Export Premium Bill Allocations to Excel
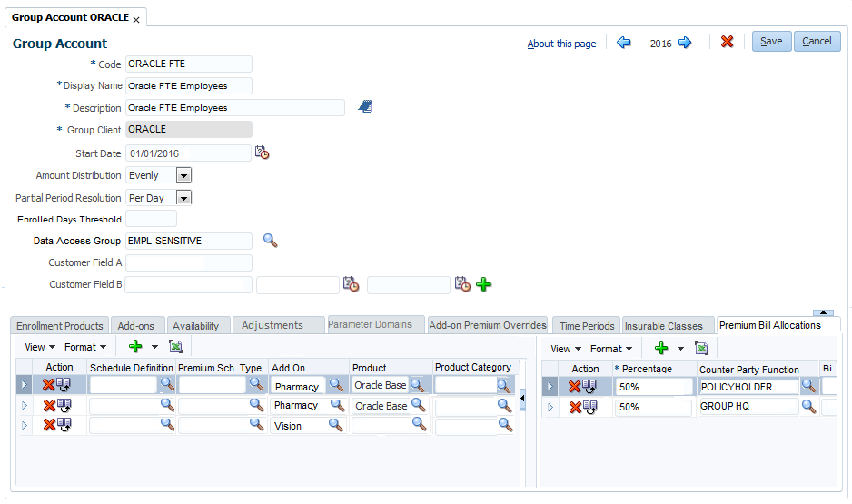Image resolution: width=852 pixels, height=504 pixels. 701,348
